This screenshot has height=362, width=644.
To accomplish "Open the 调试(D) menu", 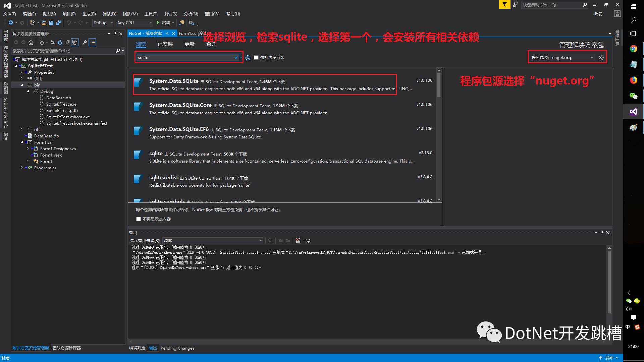I will point(109,14).
